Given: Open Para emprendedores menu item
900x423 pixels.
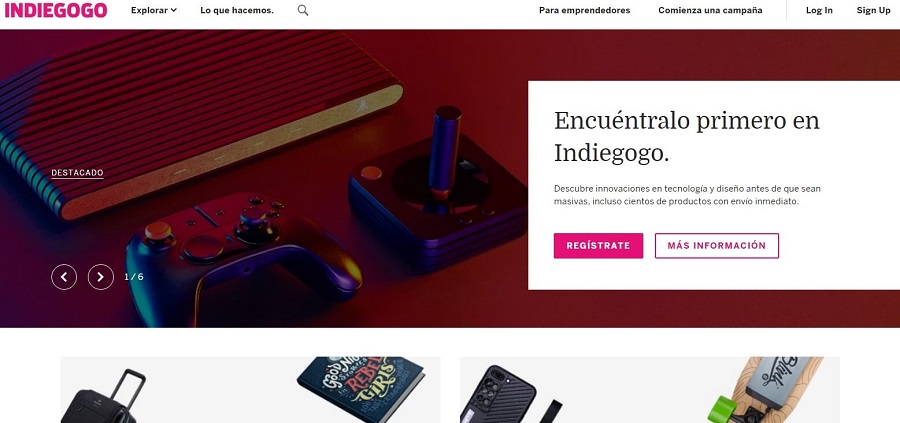Looking at the screenshot, I should pos(584,10).
